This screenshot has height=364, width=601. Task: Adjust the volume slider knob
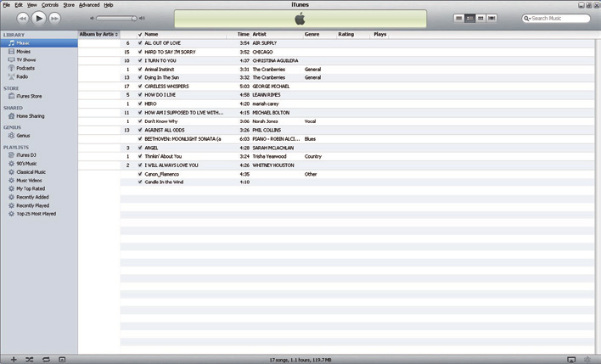click(134, 19)
